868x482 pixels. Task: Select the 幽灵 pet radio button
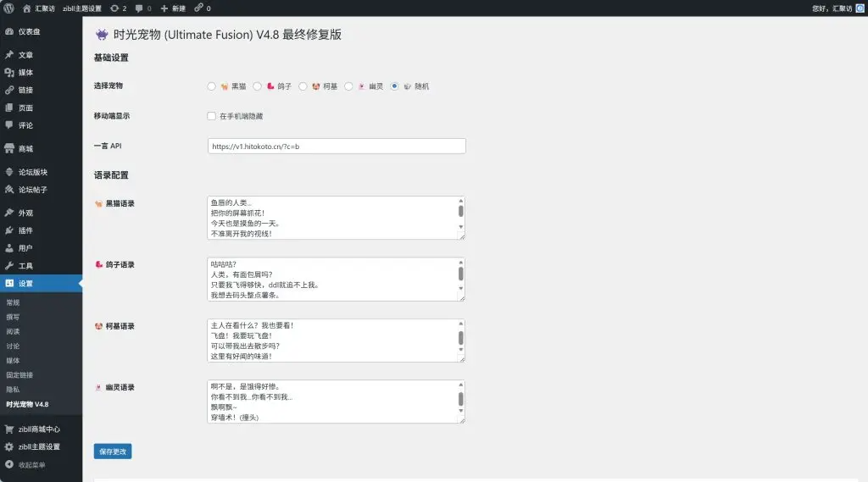[348, 86]
